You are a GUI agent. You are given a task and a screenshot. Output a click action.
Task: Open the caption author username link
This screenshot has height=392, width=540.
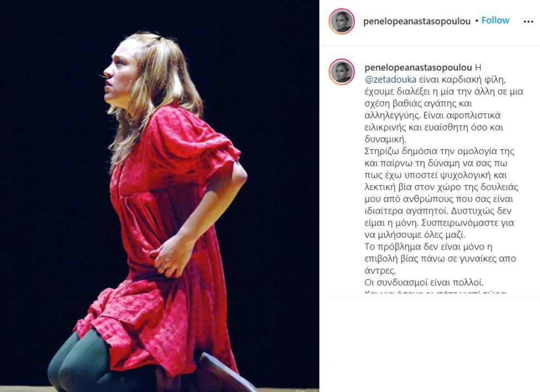(x=418, y=68)
